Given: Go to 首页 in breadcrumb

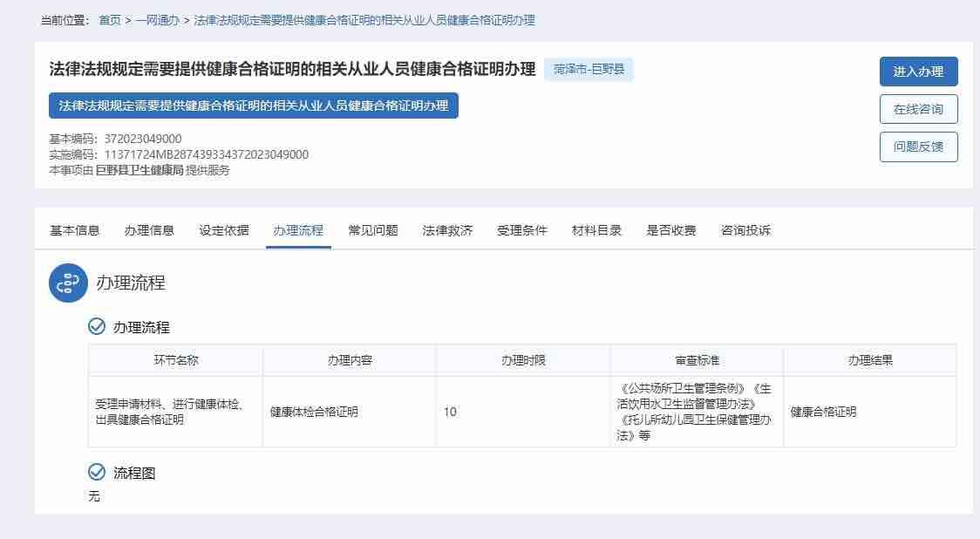Looking at the screenshot, I should [110, 20].
